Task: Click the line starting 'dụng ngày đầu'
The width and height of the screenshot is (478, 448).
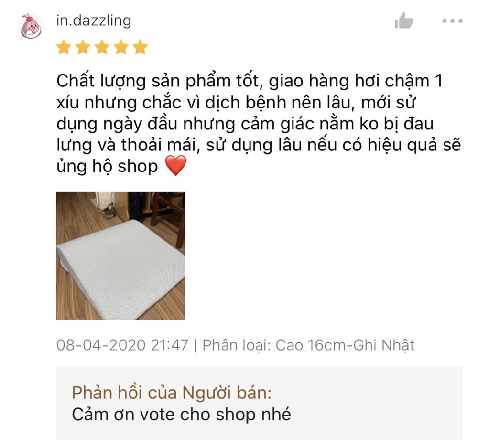Action: (x=245, y=124)
